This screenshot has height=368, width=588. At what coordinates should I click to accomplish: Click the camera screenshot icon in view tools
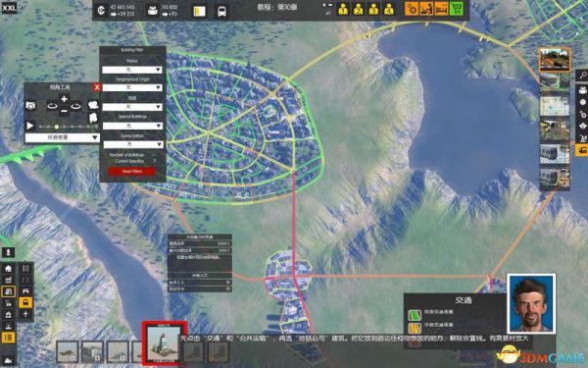click(x=30, y=106)
